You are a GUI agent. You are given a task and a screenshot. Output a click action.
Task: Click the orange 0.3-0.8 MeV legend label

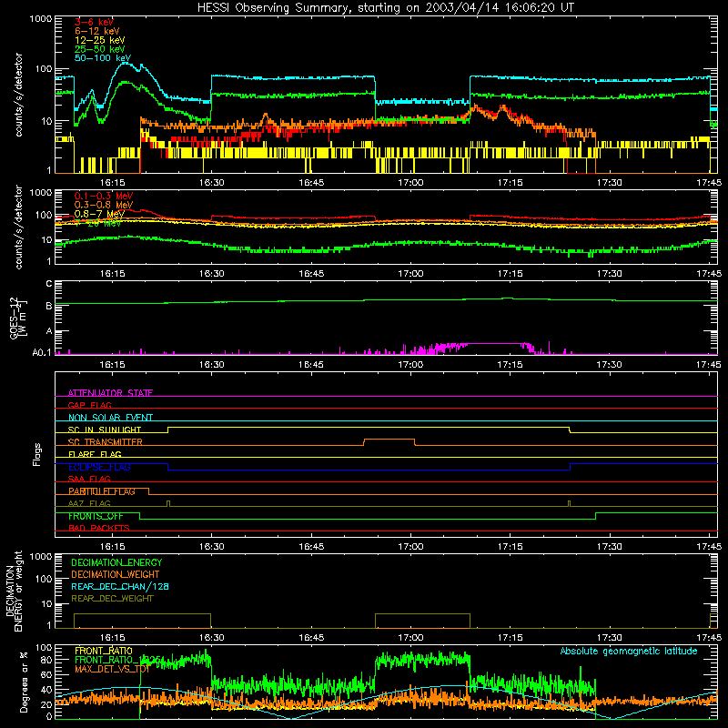pyautogui.click(x=104, y=205)
